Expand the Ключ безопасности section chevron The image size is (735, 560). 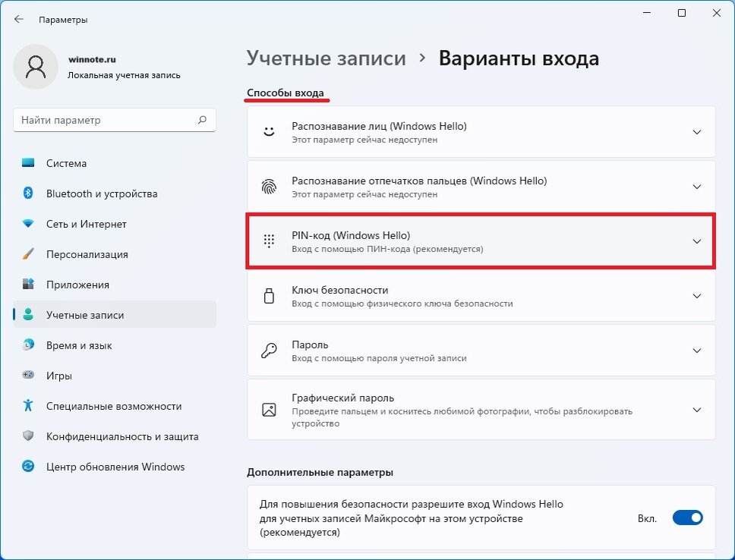coord(697,296)
